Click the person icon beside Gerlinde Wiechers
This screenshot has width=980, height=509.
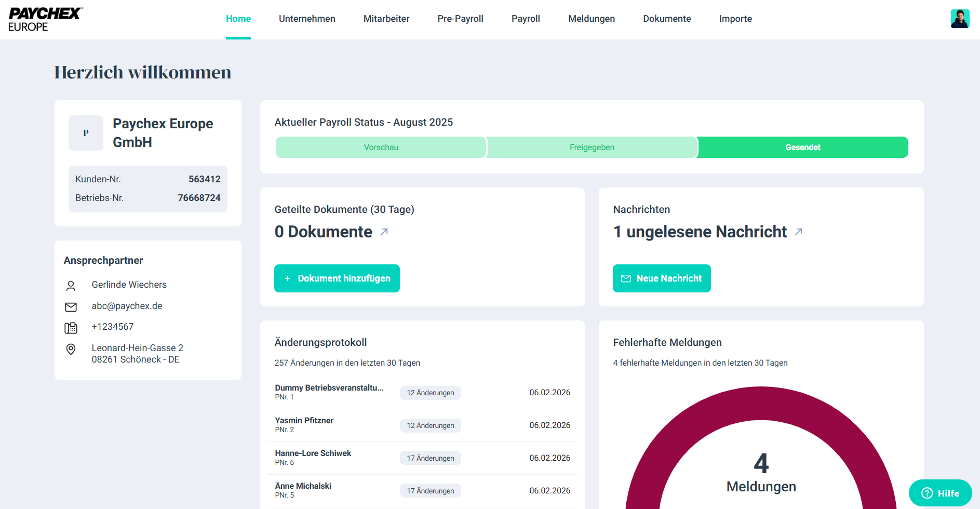click(x=71, y=286)
